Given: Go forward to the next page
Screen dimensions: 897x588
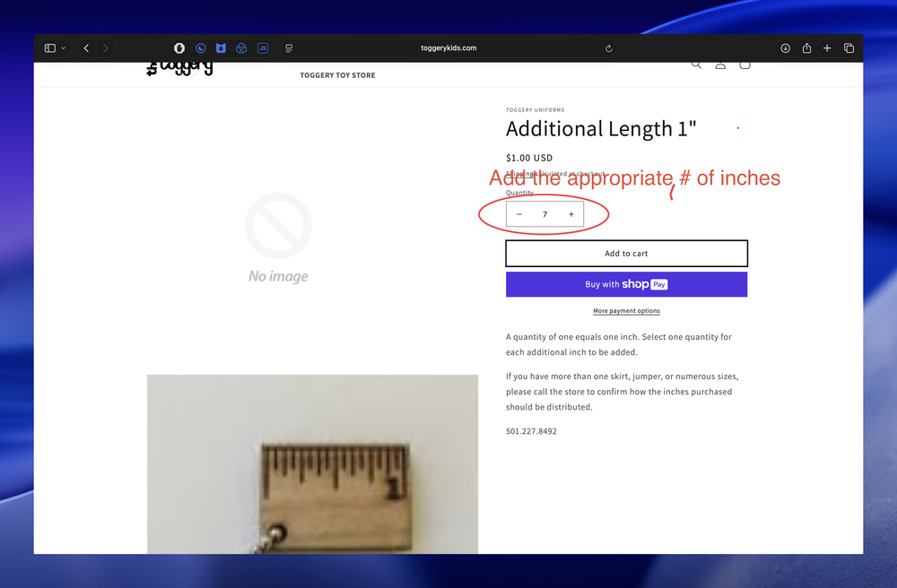Looking at the screenshot, I should point(106,48).
